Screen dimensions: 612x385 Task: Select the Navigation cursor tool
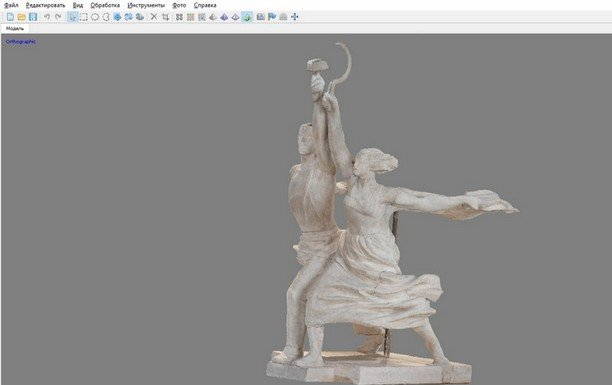[73, 17]
